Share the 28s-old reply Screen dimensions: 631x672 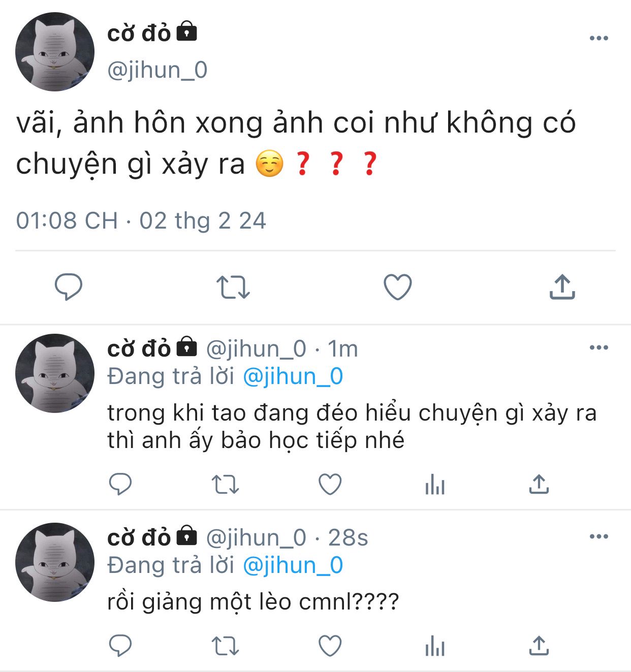tap(539, 646)
